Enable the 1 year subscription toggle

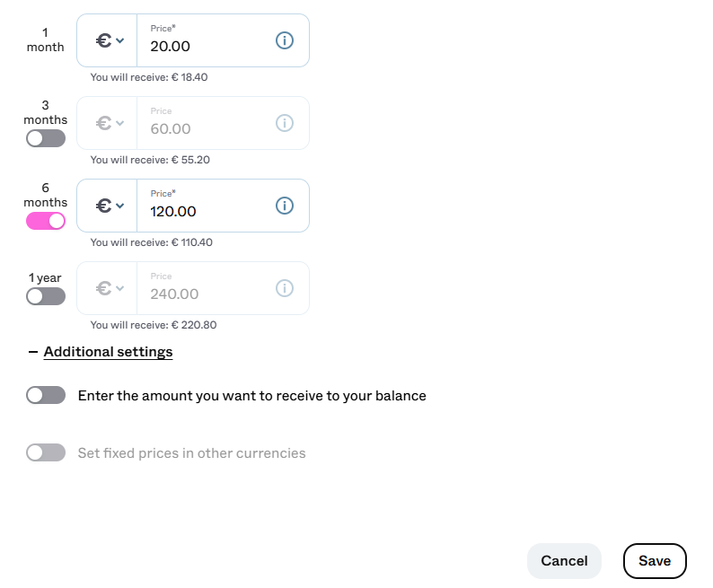tap(46, 297)
